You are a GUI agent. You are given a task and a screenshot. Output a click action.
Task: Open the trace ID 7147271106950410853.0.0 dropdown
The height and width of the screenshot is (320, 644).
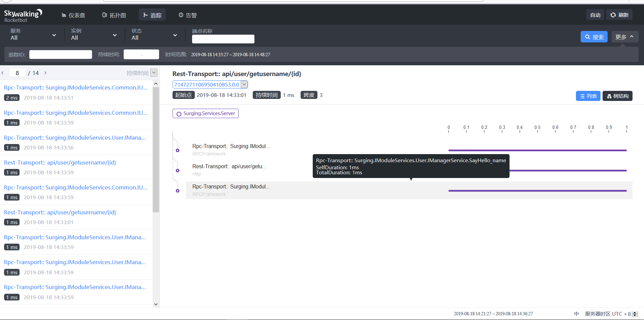pos(210,84)
